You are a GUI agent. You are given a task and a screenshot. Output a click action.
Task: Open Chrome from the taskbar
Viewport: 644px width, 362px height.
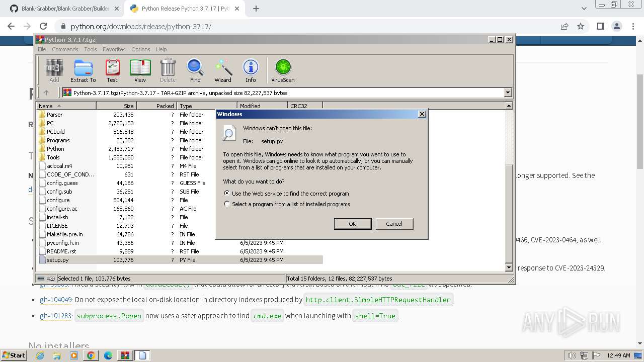(91, 355)
